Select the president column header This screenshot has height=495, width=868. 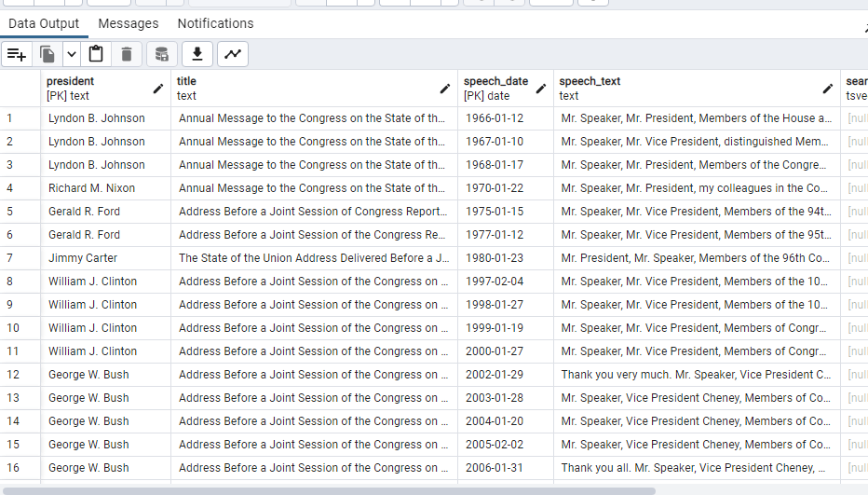pos(93,88)
